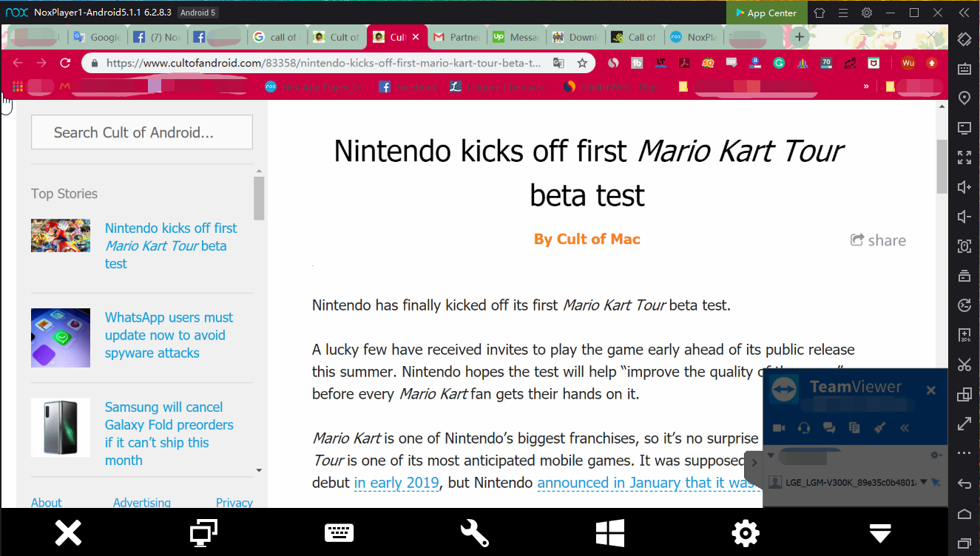The height and width of the screenshot is (556, 980).
Task: Toggle Nox fullscreen mode
Action: pyautogui.click(x=964, y=157)
